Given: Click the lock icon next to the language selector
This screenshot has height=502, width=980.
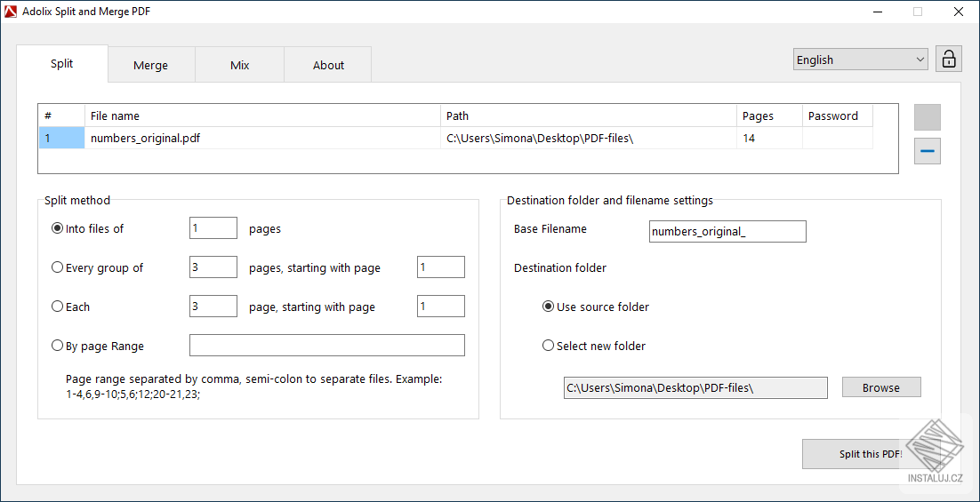Looking at the screenshot, I should 948,60.
